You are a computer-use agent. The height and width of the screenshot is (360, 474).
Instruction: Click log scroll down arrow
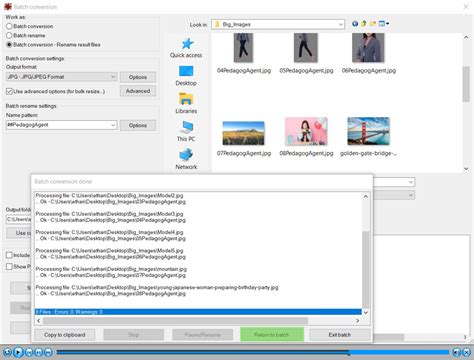point(366,312)
